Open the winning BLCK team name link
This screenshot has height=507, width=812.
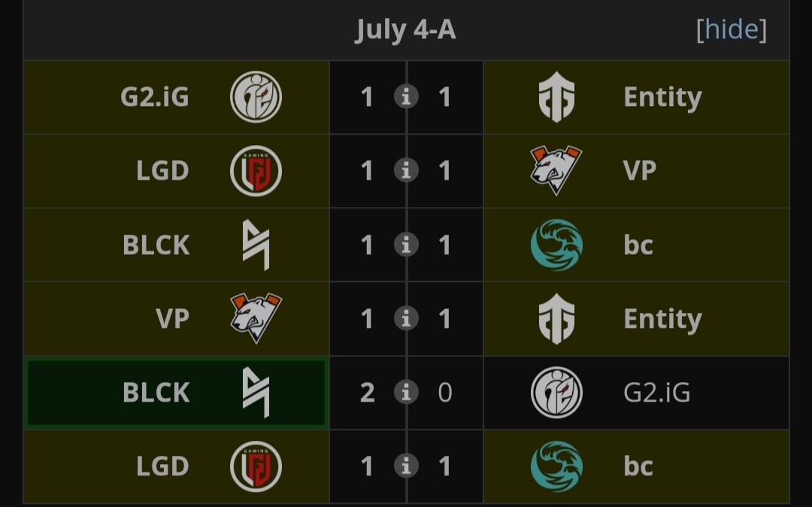pyautogui.click(x=156, y=393)
